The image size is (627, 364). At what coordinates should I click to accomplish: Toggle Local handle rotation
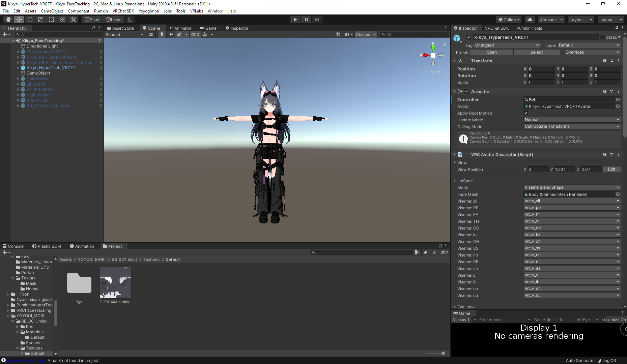click(114, 20)
